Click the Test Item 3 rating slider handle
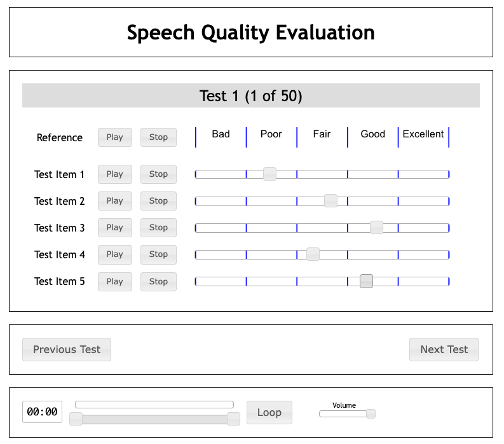504x444 pixels. [376, 228]
